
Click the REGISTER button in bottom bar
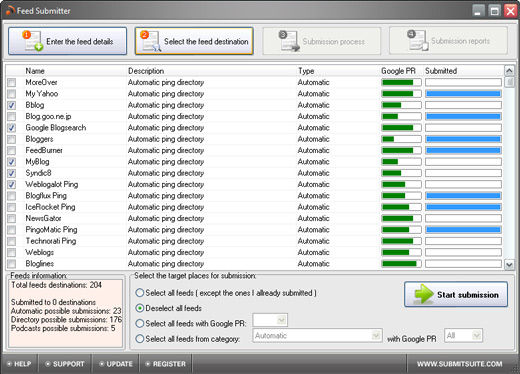click(x=166, y=364)
